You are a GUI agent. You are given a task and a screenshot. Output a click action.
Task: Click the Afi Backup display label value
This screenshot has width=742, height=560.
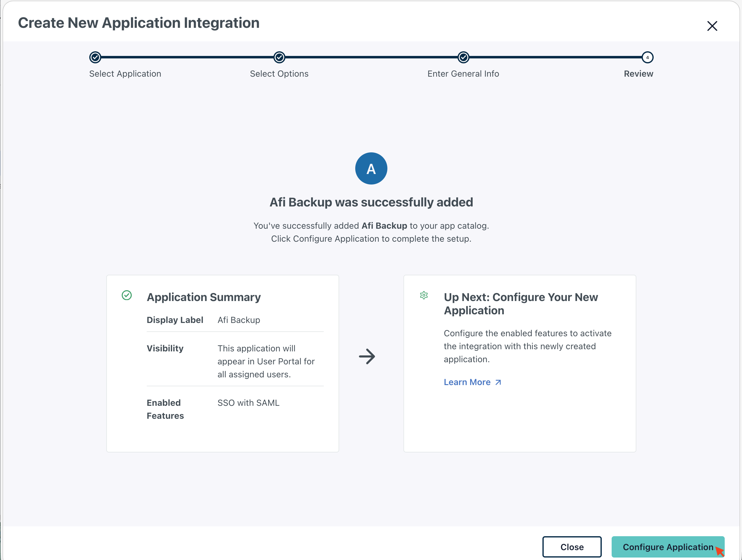238,320
